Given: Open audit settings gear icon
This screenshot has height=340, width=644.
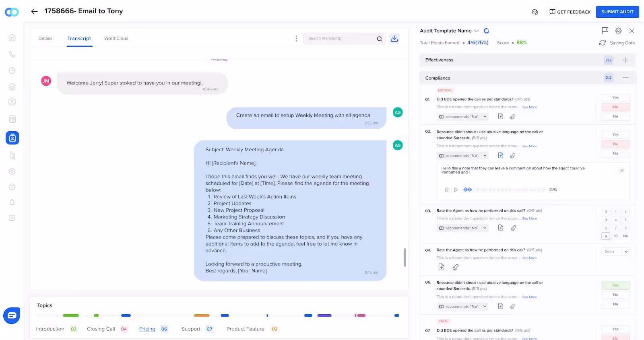Looking at the screenshot, I should (618, 31).
